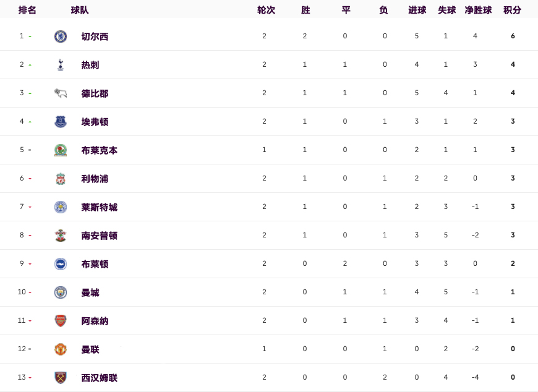
Task: Sort table by 积分 column header
Action: [512, 11]
